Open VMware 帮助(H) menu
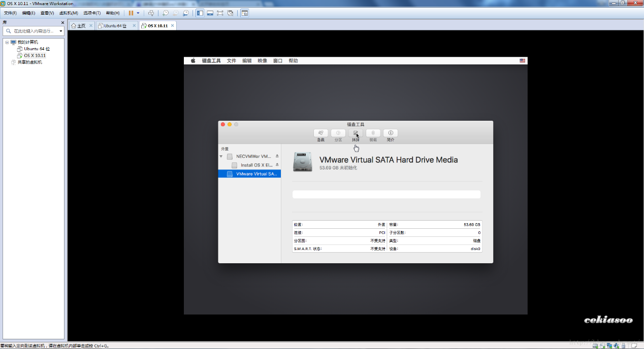Image resolution: width=644 pixels, height=349 pixels. pos(113,13)
